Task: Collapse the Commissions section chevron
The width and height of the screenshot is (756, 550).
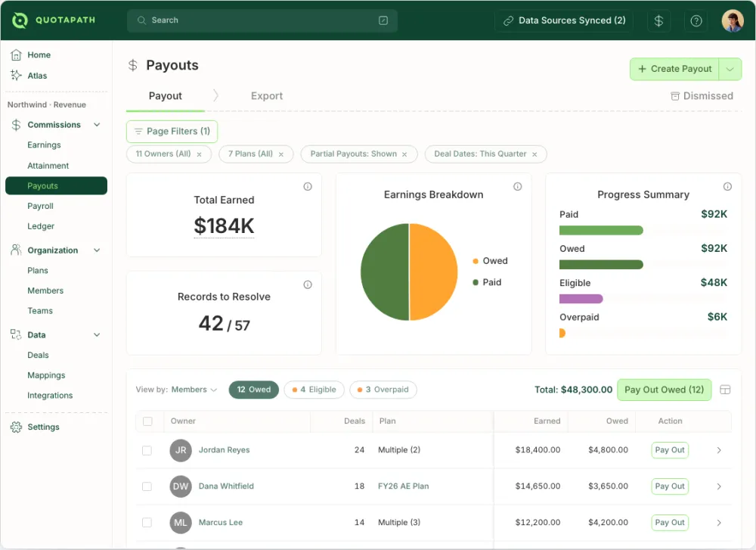Action: (x=97, y=125)
